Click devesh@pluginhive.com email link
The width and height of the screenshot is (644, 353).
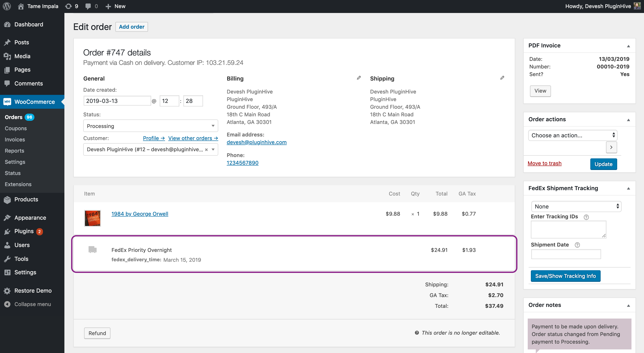click(257, 142)
